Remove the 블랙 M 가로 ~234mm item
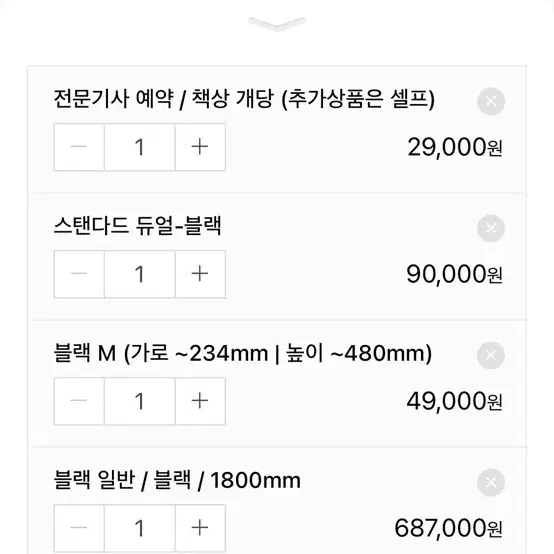The width and height of the screenshot is (554, 554). click(491, 355)
